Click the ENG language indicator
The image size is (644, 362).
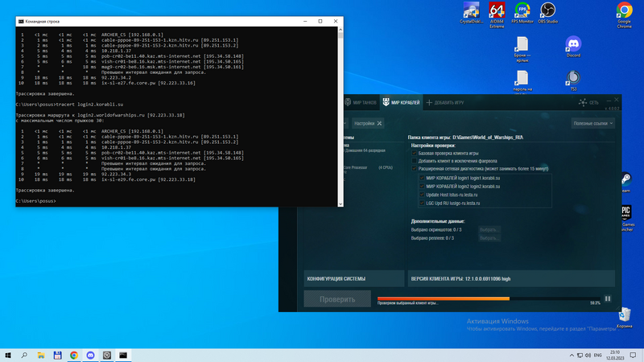[597, 355]
